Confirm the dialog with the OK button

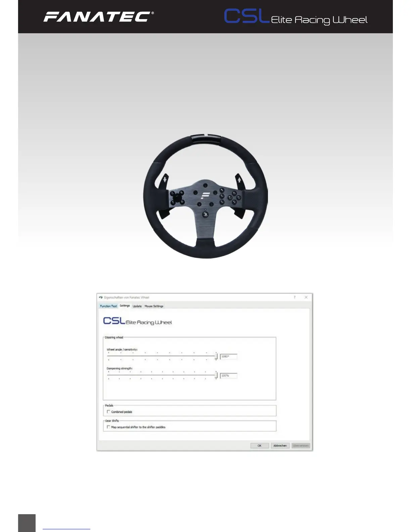[260, 445]
